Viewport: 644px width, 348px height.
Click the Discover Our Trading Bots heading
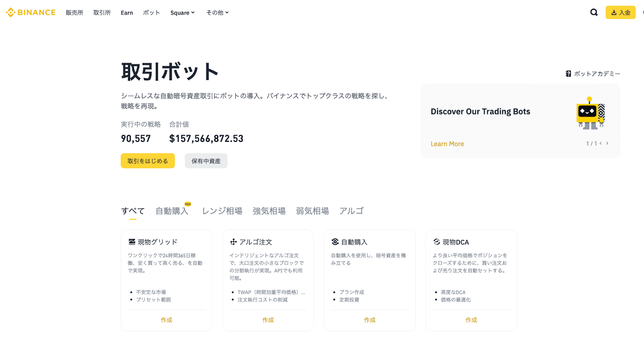(480, 112)
